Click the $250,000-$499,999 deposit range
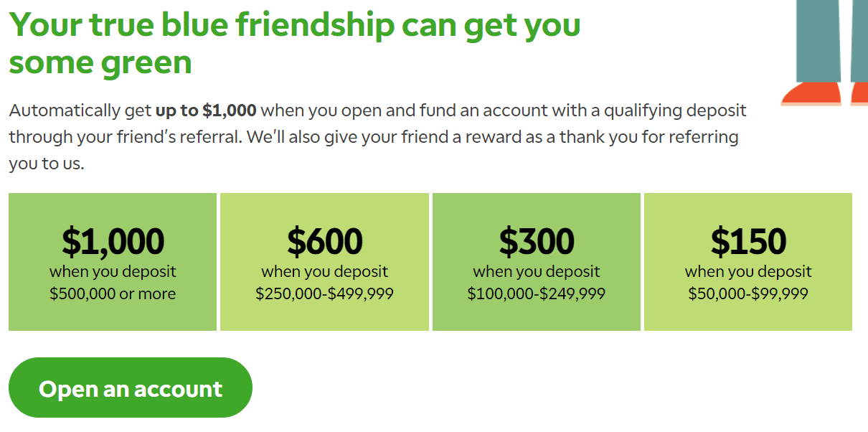Screen dimensions: 868x432 tap(324, 294)
